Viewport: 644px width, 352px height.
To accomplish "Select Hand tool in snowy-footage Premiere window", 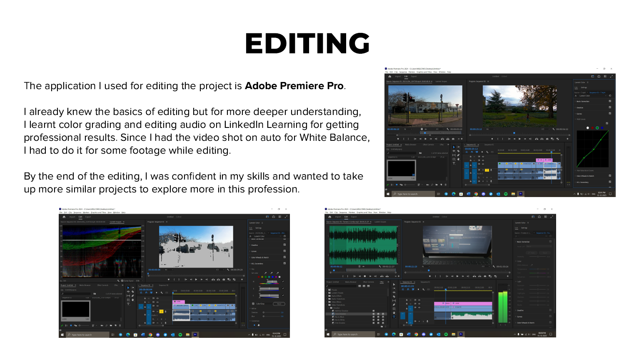I will click(x=133, y=300).
